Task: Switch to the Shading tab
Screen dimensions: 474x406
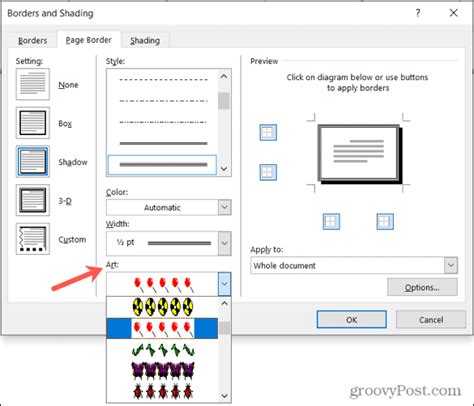Action: (x=145, y=40)
